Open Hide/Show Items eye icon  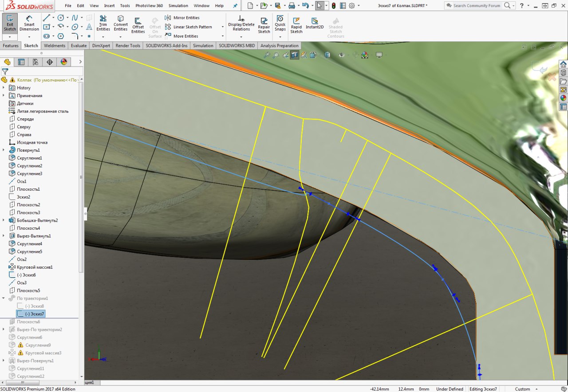[342, 55]
